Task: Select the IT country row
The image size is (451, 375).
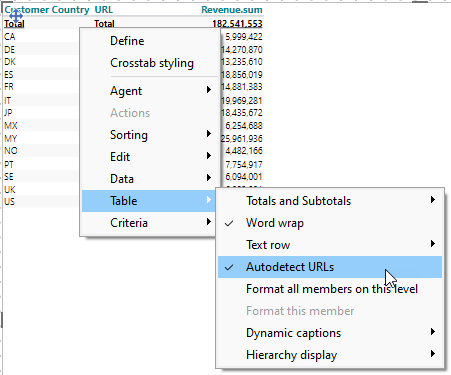Action: (x=7, y=100)
